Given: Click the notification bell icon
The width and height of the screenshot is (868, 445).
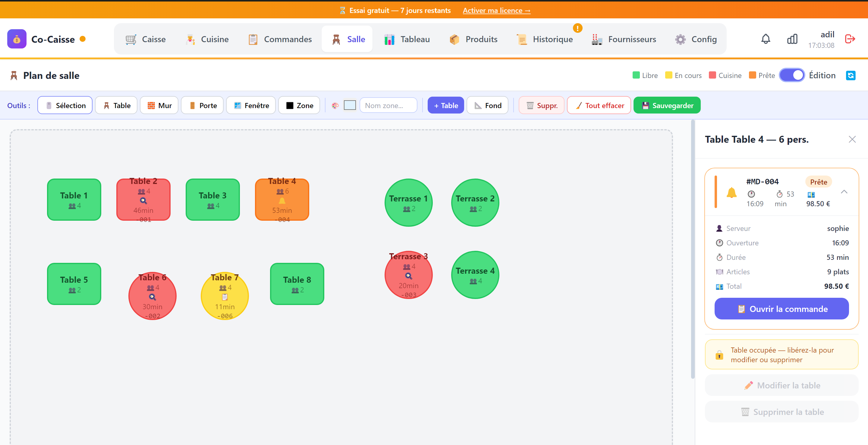Looking at the screenshot, I should (766, 39).
